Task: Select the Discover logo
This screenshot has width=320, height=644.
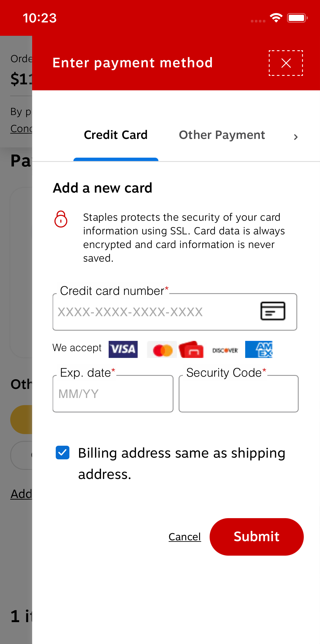Action: pyautogui.click(x=224, y=350)
